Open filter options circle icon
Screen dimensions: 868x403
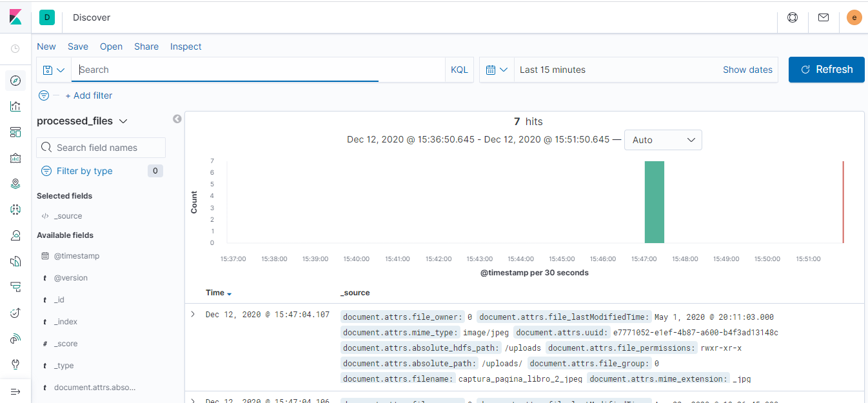click(x=44, y=95)
